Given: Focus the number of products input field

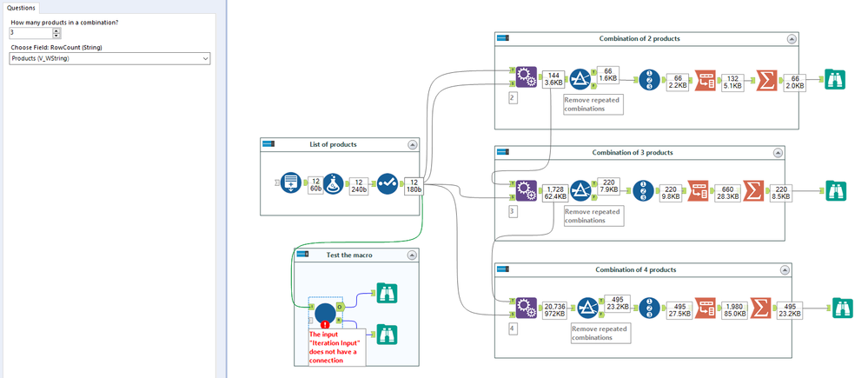Looking at the screenshot, I should point(31,33).
